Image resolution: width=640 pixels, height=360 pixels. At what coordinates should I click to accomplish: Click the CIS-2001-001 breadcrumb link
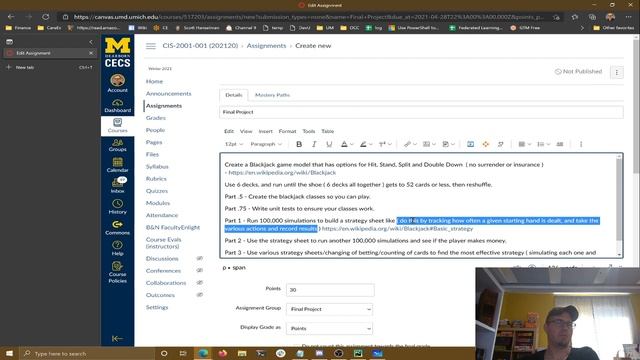(x=200, y=46)
